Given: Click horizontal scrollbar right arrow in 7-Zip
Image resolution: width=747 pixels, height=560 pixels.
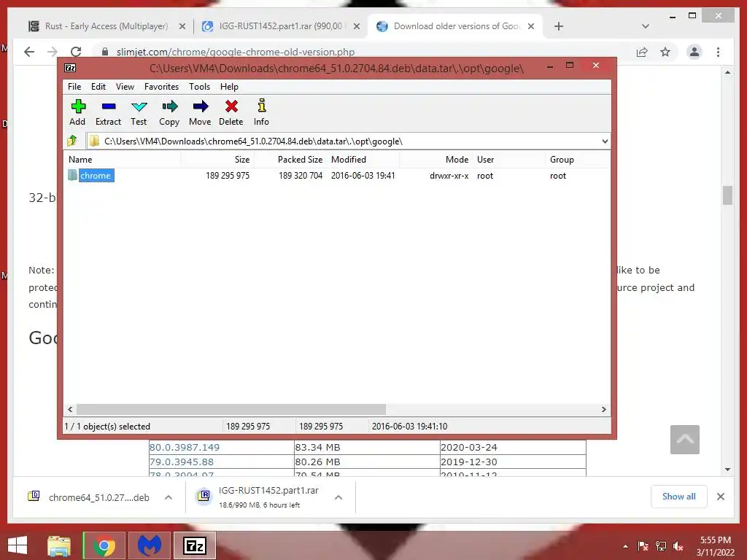Looking at the screenshot, I should coord(603,410).
